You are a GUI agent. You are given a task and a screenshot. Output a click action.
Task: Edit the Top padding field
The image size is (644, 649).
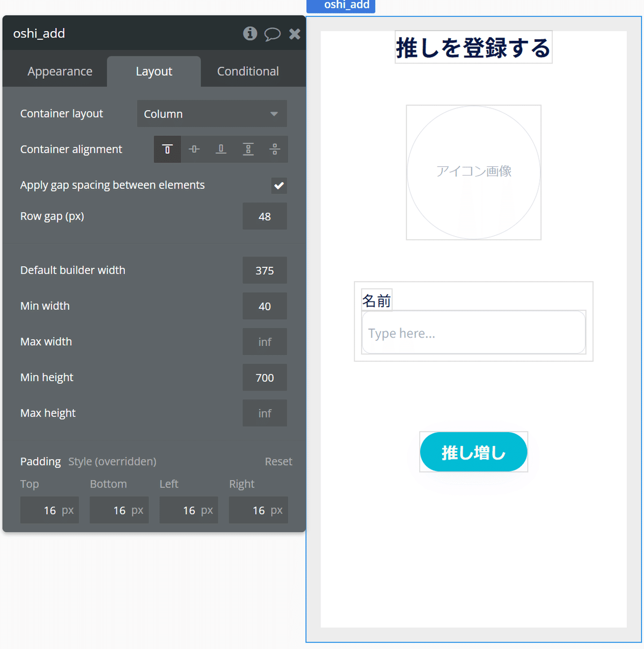click(49, 510)
